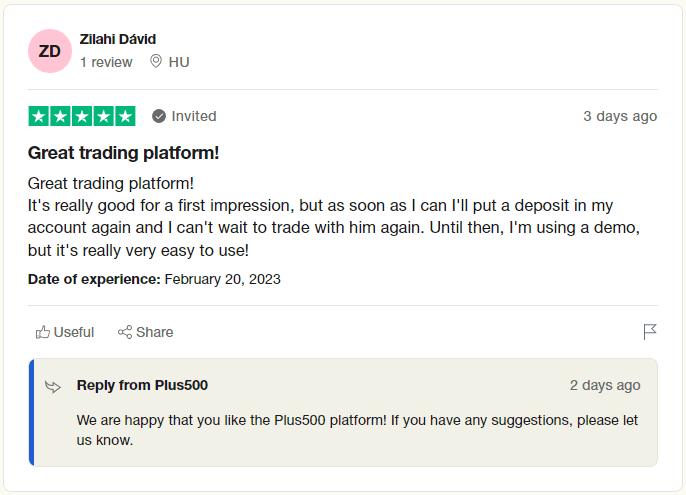Click the '2 days ago' reply timestamp

click(605, 385)
